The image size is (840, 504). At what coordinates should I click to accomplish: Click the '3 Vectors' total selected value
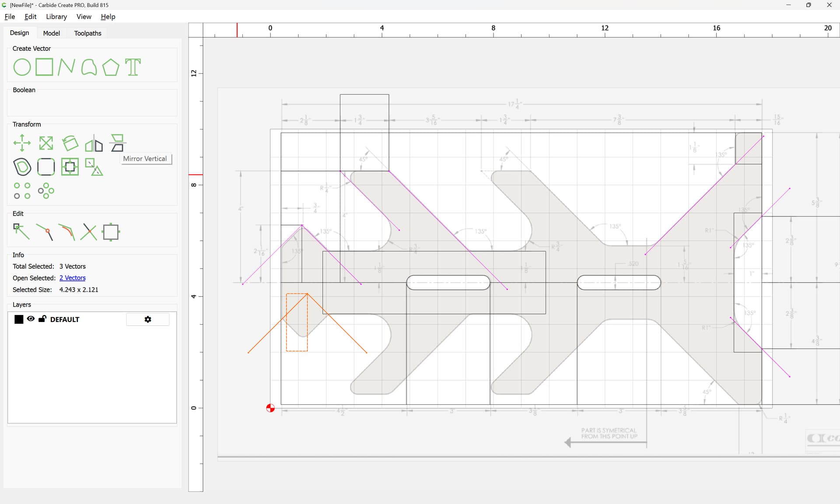[73, 266]
